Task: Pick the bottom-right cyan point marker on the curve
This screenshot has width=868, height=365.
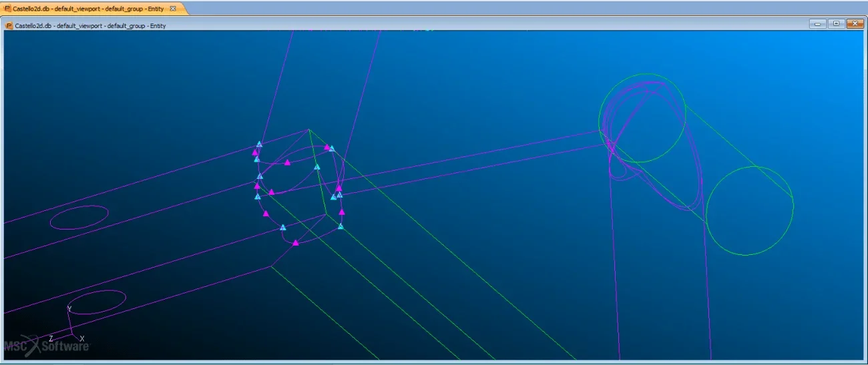Action: click(x=341, y=227)
